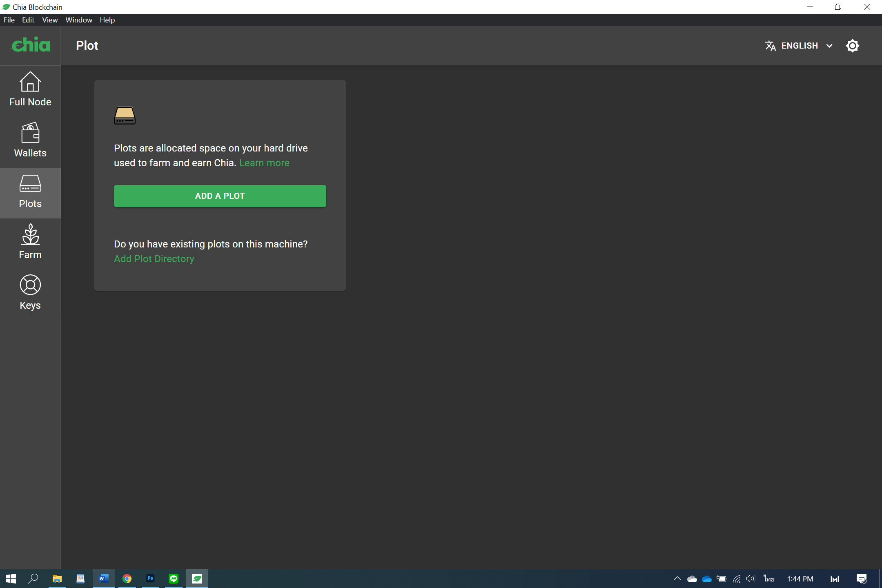The image size is (882, 588).
Task: Click the Plot page heading
Action: tap(87, 46)
